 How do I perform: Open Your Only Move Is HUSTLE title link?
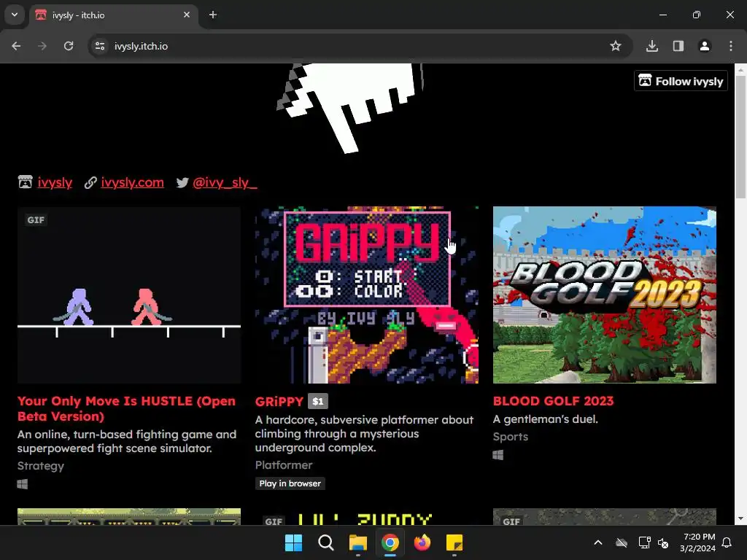pos(127,408)
